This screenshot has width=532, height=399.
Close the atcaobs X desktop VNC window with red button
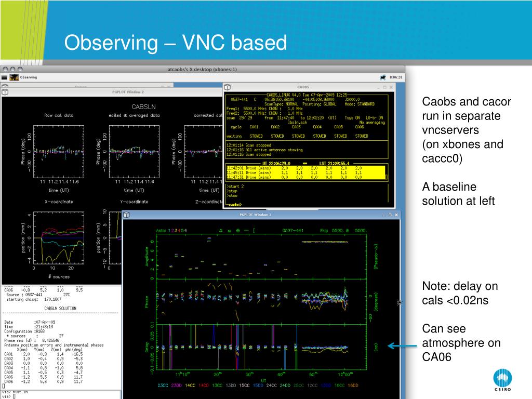5,69
